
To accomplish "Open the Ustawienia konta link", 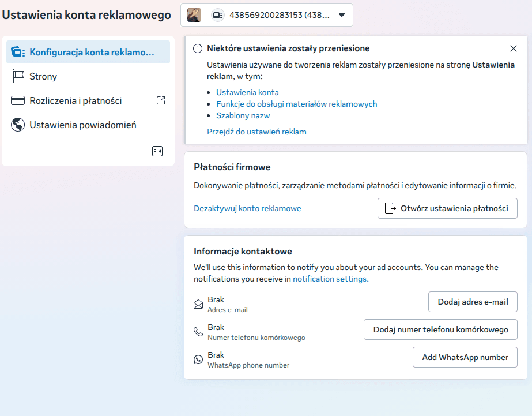I will [247, 92].
